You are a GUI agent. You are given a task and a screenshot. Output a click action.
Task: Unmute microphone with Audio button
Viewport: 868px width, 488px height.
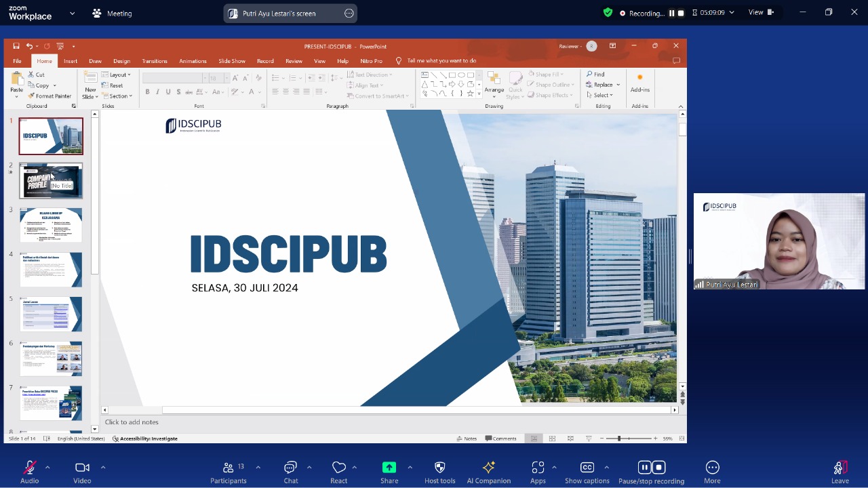pyautogui.click(x=29, y=472)
